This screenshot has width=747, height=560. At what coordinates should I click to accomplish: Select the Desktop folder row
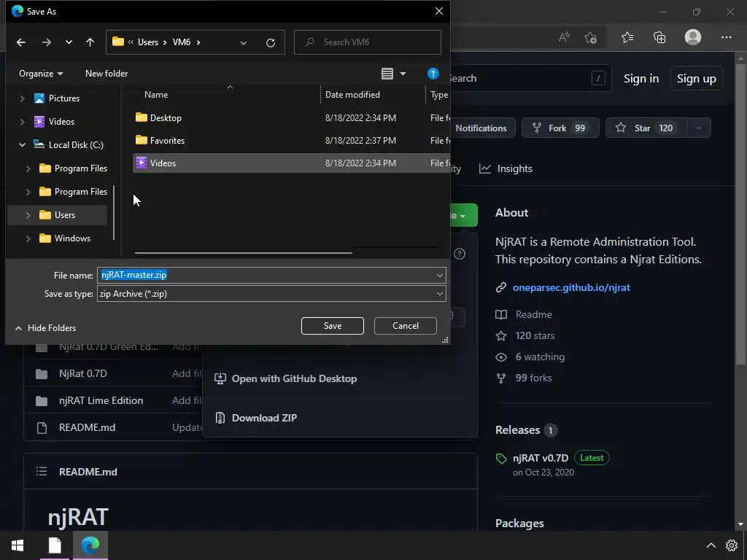(x=291, y=117)
